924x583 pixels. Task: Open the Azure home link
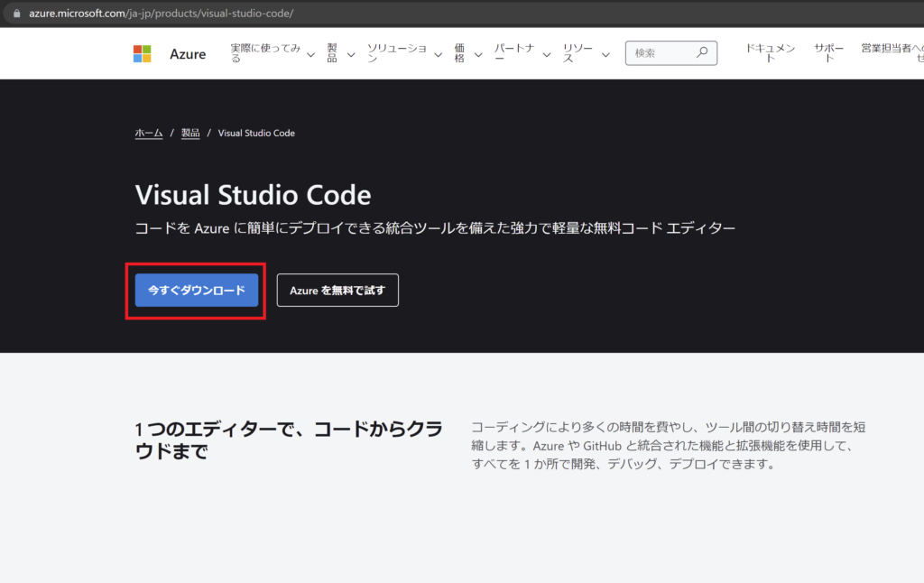point(188,53)
